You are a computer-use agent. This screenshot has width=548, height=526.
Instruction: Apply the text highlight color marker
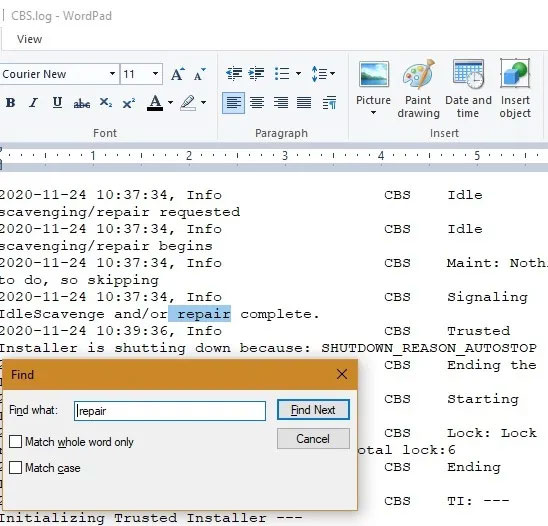click(188, 103)
